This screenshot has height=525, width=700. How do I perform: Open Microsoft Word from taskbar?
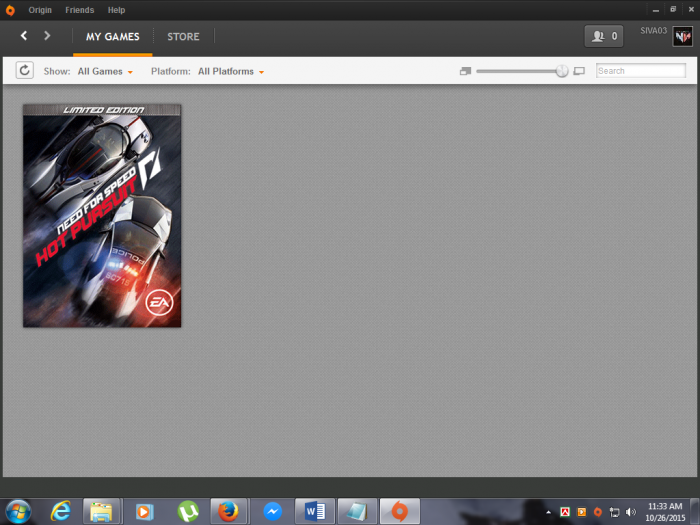315,511
